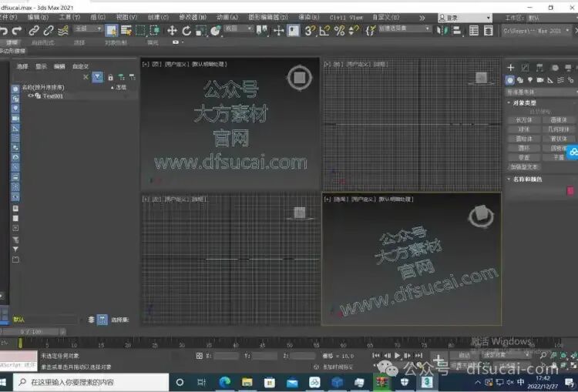578x392 pixels.
Task: Toggle the Layer Explorer icon
Action: coord(489,31)
